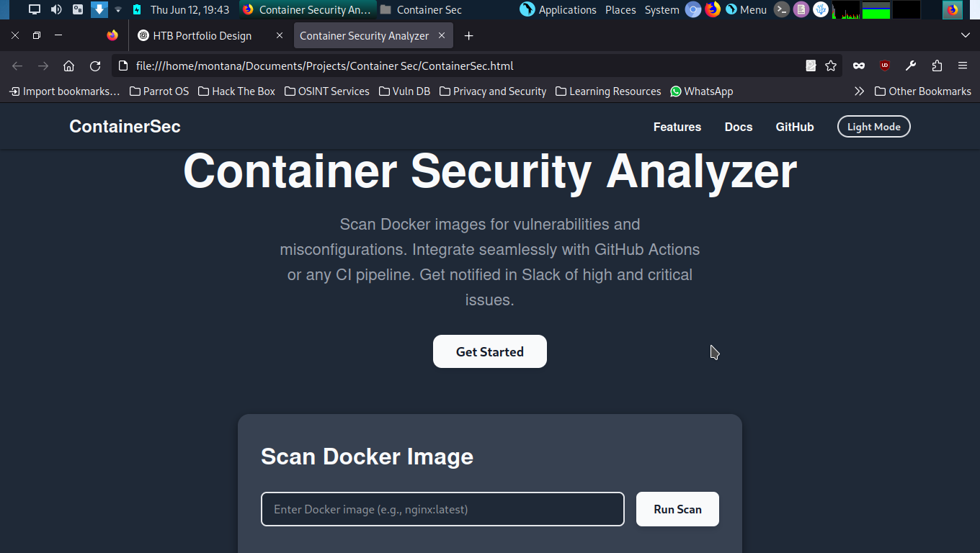The height and width of the screenshot is (553, 980).
Task: Open the white coral launcher icon
Action: click(x=820, y=9)
